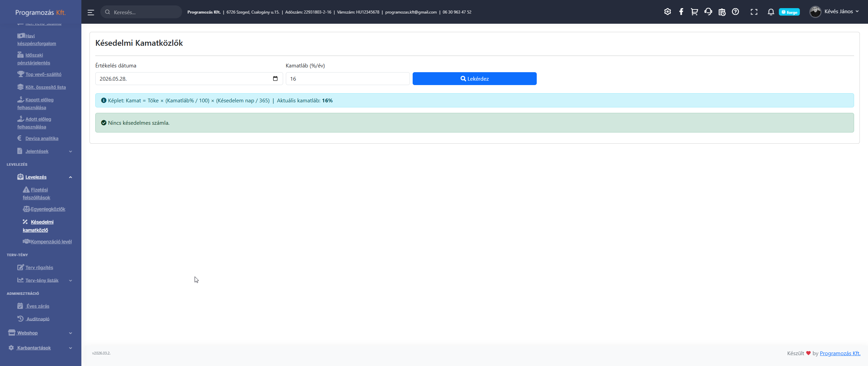This screenshot has height=366, width=868.
Task: Open Adott előleg felhasználása
Action: click(x=34, y=123)
